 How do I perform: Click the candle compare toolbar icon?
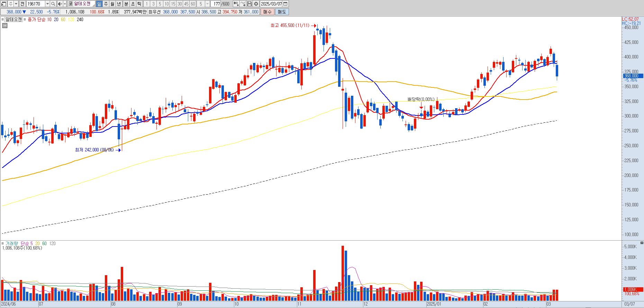[236, 4]
